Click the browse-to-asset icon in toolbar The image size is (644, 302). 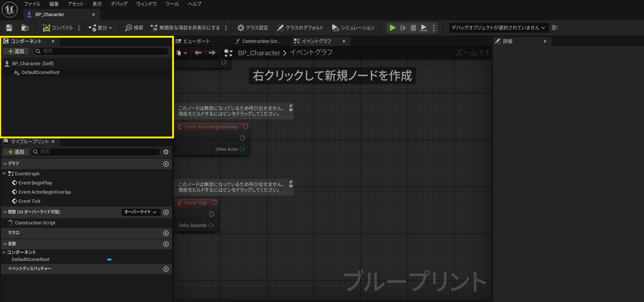click(x=25, y=28)
